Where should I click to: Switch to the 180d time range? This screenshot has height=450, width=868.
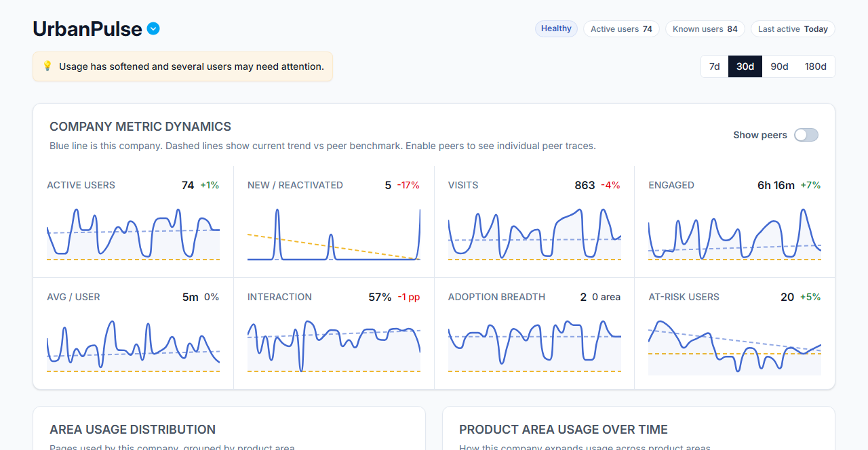tap(815, 66)
